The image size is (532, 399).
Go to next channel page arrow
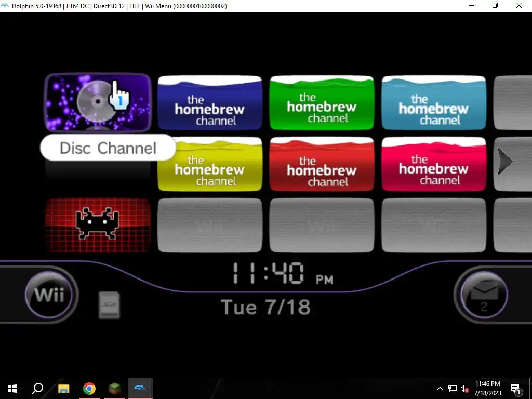(x=505, y=162)
